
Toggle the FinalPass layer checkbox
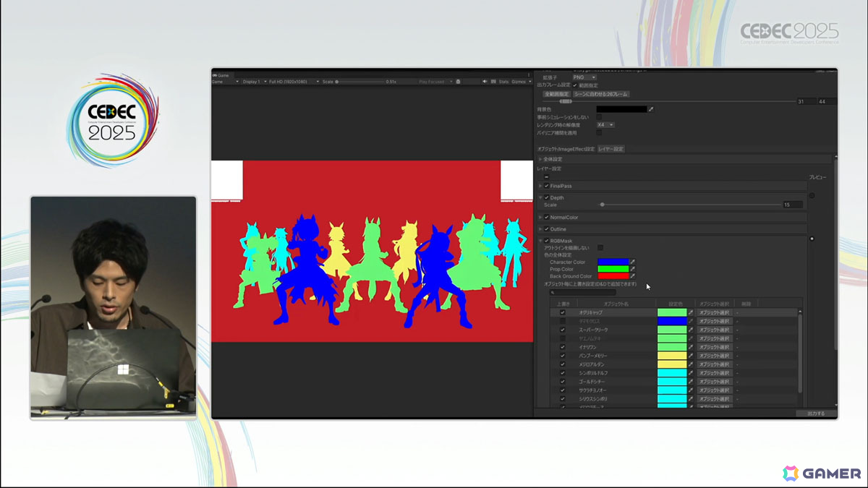[547, 186]
